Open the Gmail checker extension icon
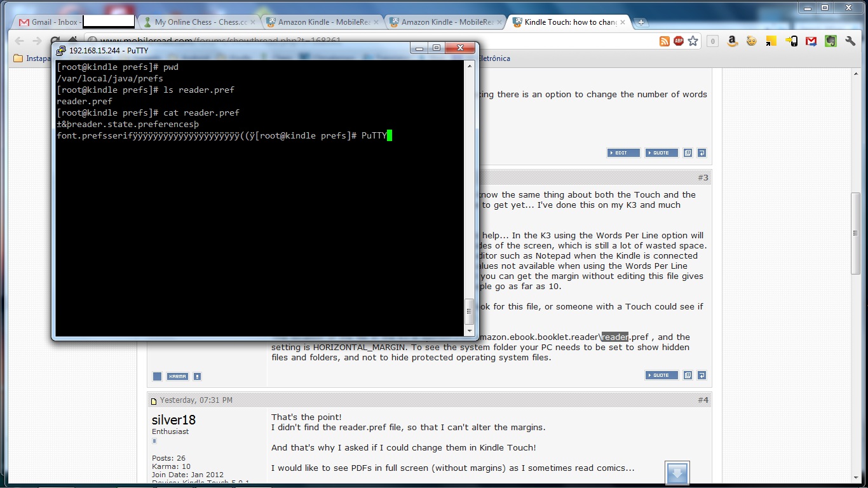Viewport: 868px width, 488px height. 811,41
